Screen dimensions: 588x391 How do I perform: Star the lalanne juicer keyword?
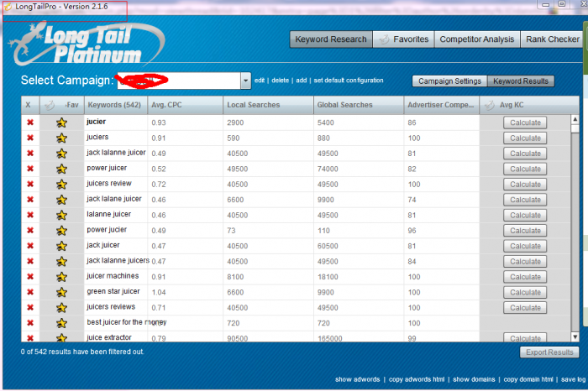pos(61,215)
